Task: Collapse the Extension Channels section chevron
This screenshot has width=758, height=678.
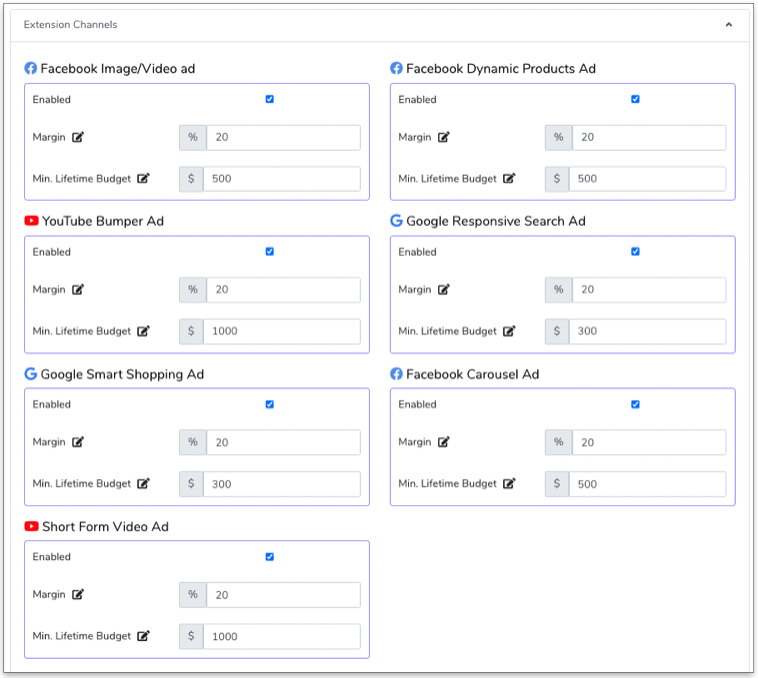Action: (x=729, y=24)
